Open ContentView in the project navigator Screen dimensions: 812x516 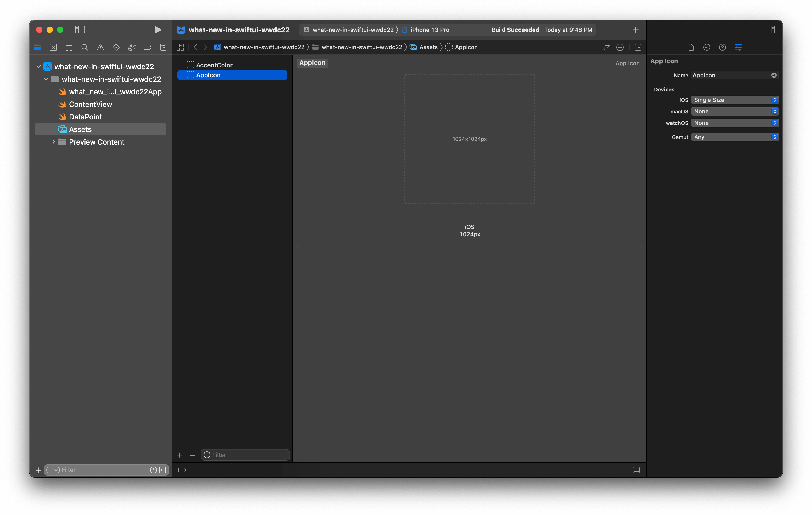(90, 104)
